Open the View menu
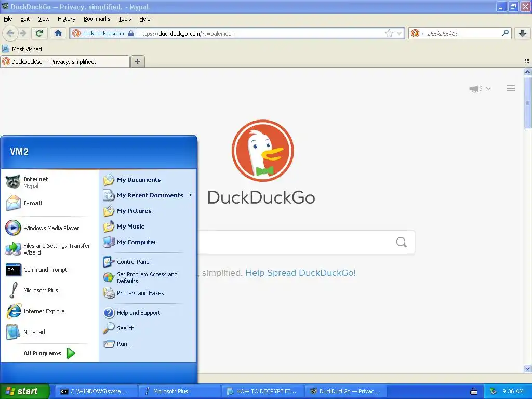This screenshot has width=532, height=399. pos(44,19)
